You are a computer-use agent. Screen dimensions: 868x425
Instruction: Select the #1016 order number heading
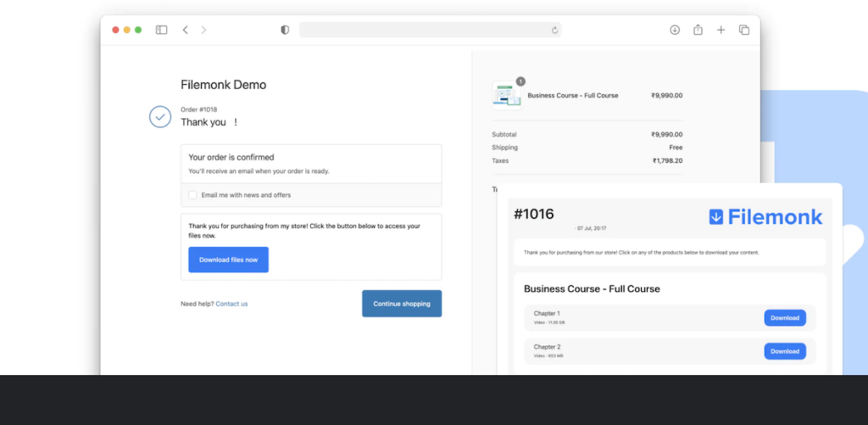pyautogui.click(x=534, y=214)
